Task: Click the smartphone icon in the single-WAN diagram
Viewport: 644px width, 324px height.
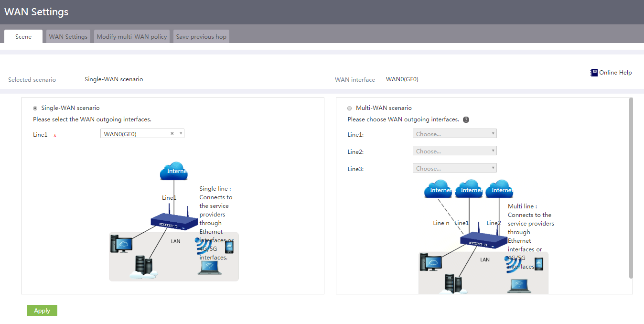Action: pos(229,247)
